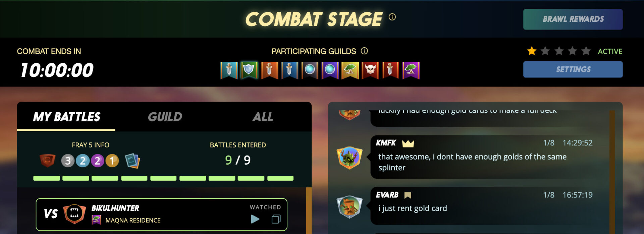Click KMFK's avatar in the chat
644x234 pixels.
click(x=349, y=157)
